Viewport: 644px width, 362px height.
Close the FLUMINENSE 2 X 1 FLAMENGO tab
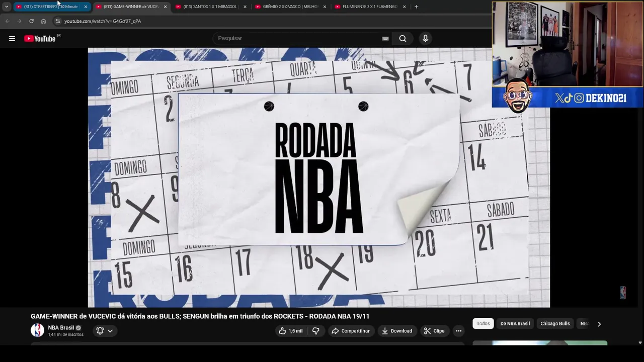click(404, 7)
